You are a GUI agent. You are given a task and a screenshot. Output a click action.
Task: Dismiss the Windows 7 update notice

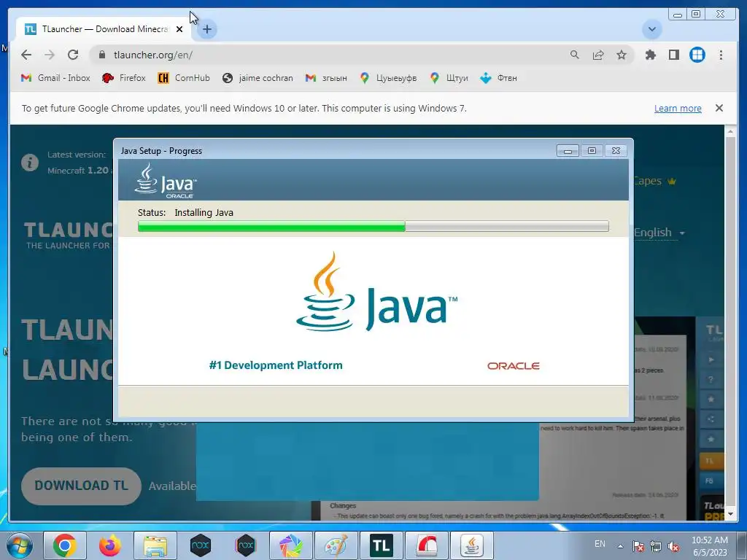(719, 108)
